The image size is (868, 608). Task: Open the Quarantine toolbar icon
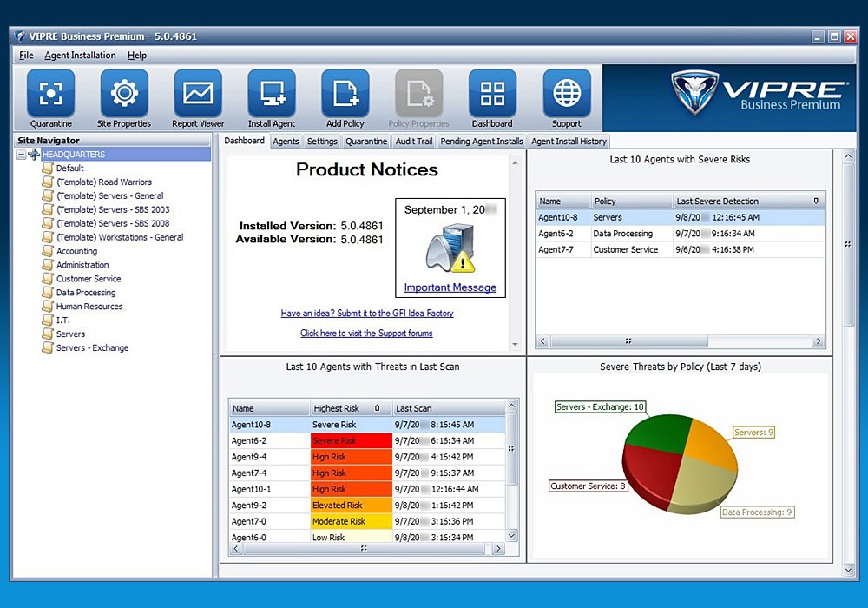click(50, 93)
